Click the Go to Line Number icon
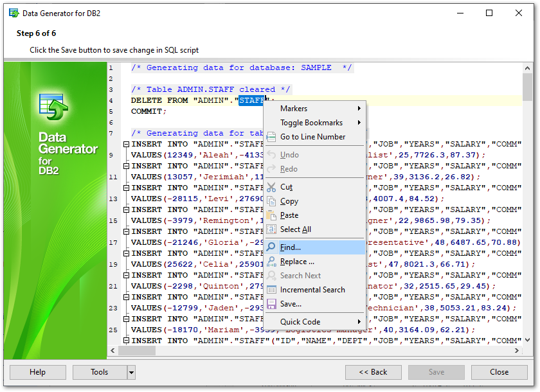The image size is (540, 392). tap(271, 137)
